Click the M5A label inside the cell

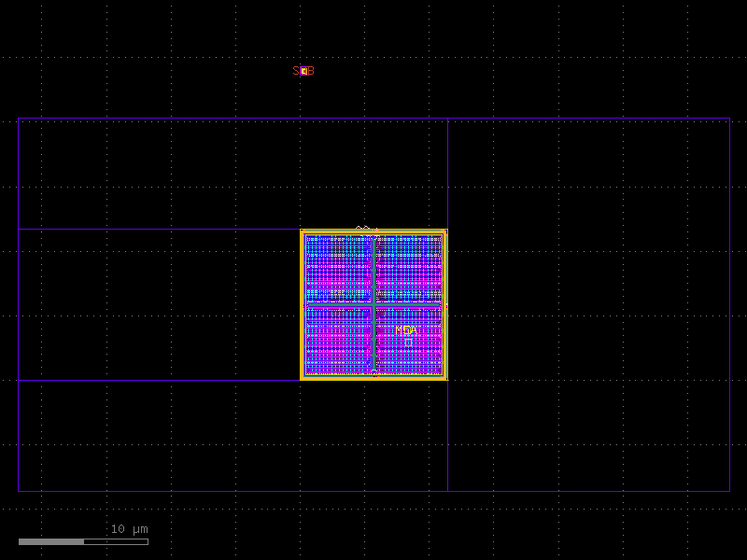point(406,329)
